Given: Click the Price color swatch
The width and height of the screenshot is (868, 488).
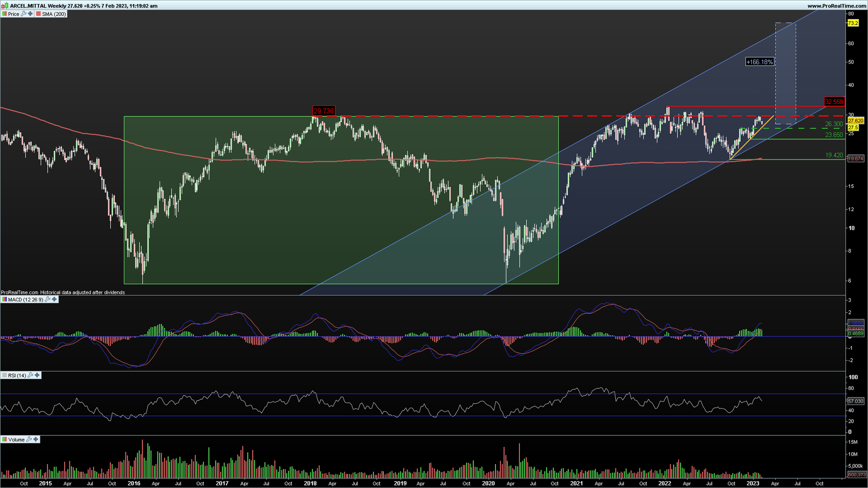Looking at the screenshot, I should coord(4,14).
